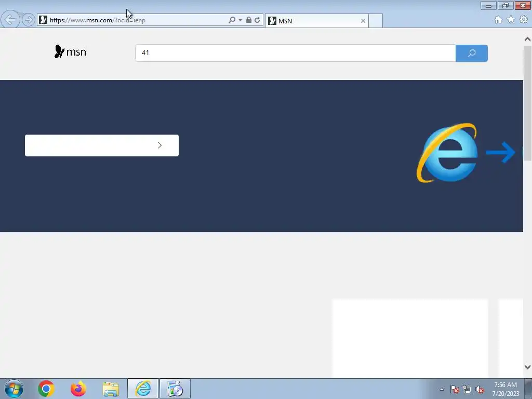Click the Internet Explorer taskbar button
532x399 pixels.
point(143,389)
